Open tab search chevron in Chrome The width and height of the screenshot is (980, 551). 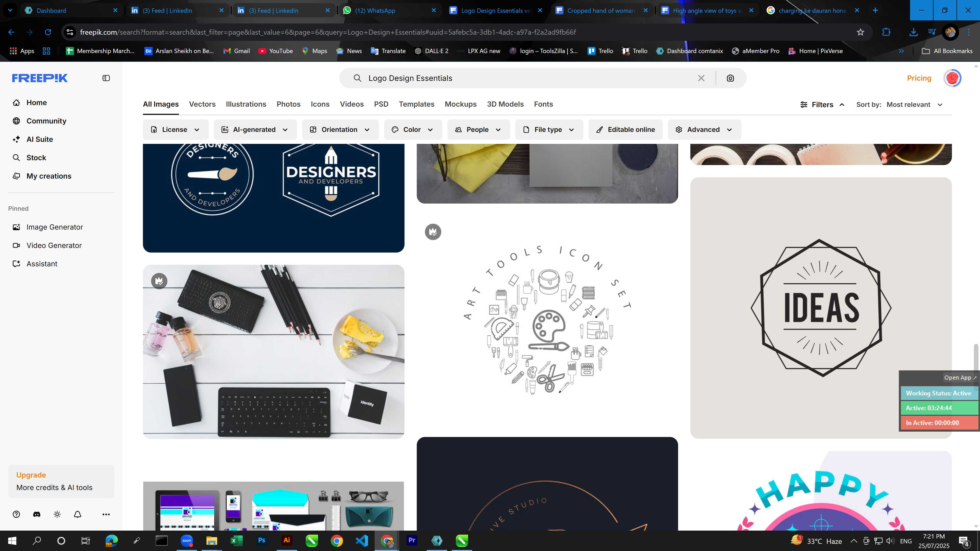point(10,10)
